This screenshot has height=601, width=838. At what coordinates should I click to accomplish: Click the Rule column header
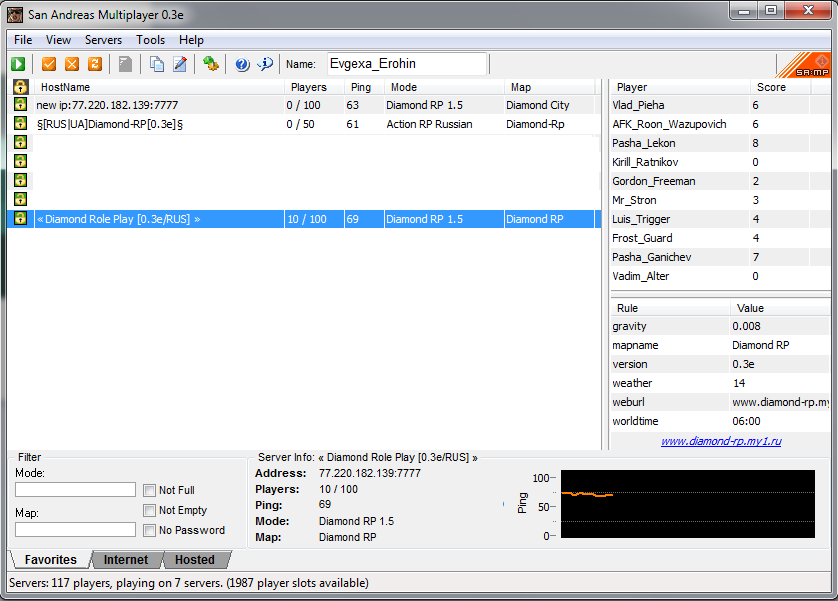coord(671,308)
